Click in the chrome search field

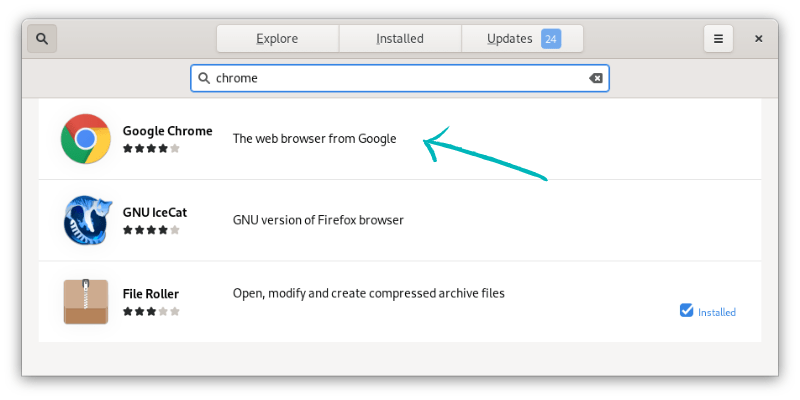tap(400, 78)
